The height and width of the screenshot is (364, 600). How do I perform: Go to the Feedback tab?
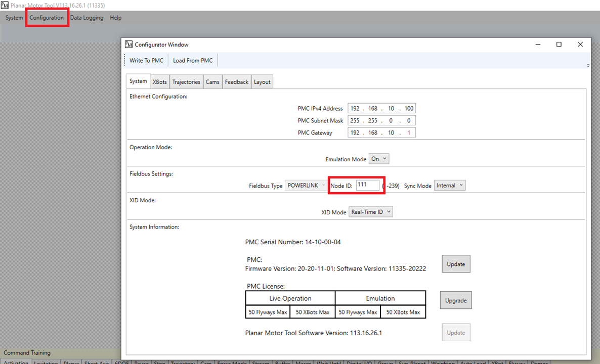(x=236, y=82)
